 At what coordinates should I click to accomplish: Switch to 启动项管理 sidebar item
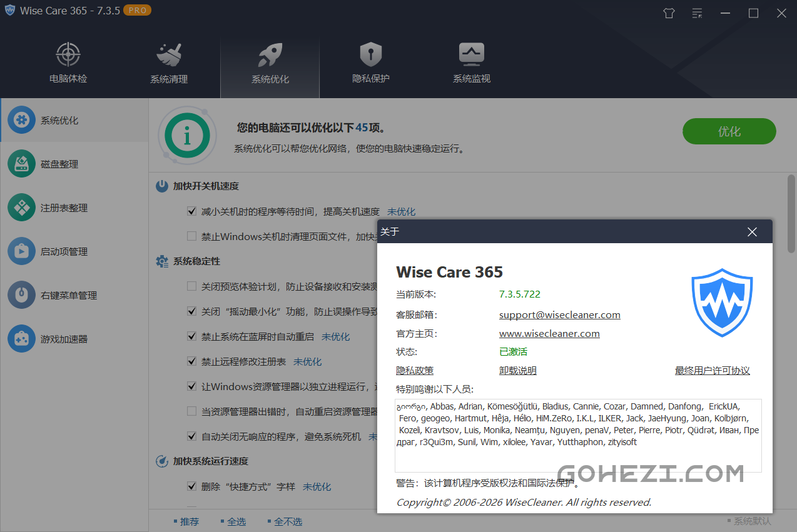pos(64,251)
